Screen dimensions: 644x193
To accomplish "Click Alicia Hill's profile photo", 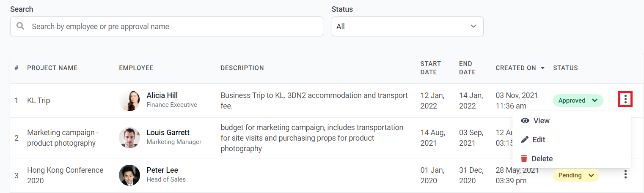I will [129, 101].
